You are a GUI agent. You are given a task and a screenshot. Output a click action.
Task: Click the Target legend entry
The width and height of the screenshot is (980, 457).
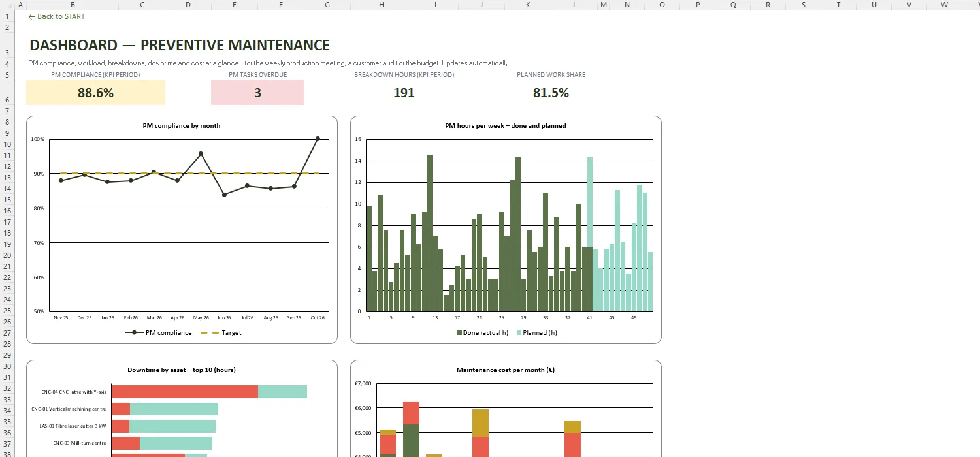(221, 333)
